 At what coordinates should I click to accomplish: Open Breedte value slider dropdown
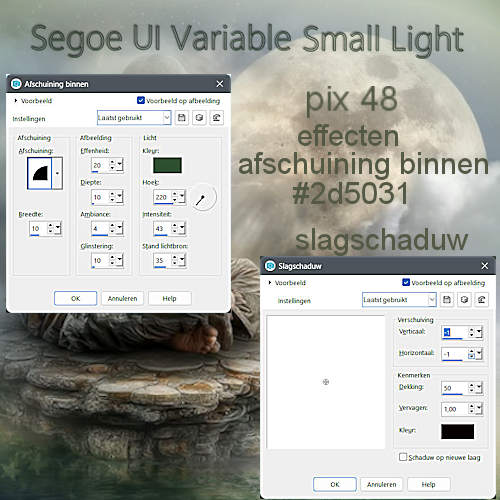(58, 228)
